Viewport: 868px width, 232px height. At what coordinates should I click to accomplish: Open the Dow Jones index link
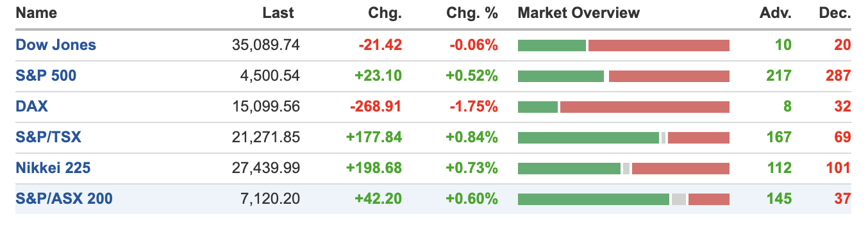[x=56, y=45]
